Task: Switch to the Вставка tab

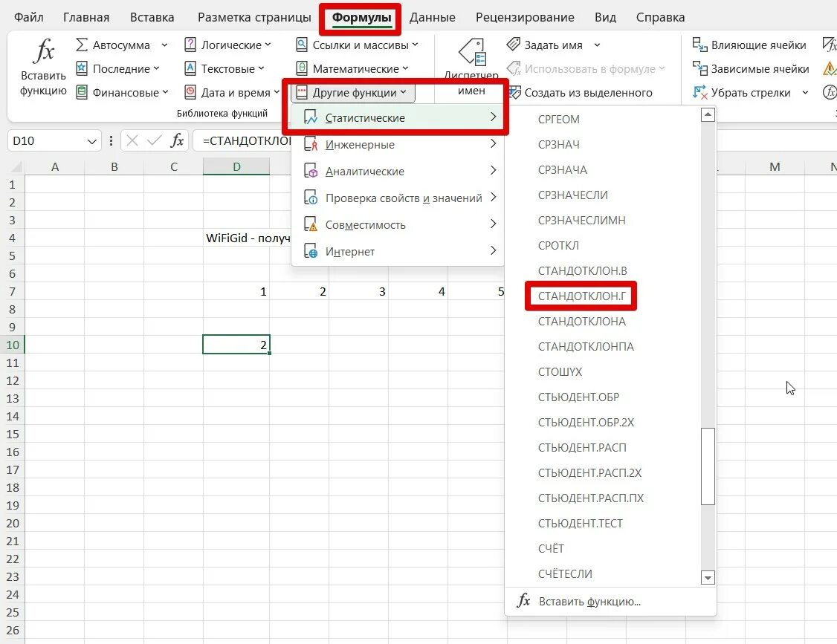Action: 152,17
